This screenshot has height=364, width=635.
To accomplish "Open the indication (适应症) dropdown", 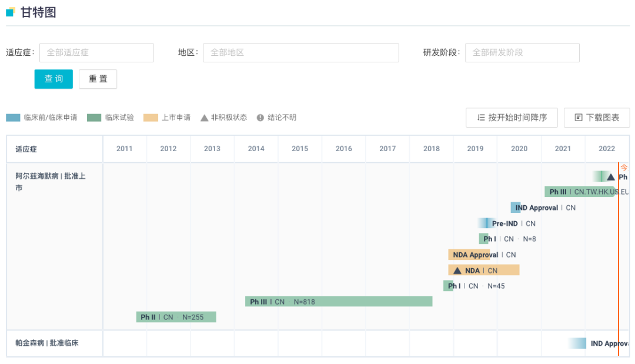I will 96,52.
